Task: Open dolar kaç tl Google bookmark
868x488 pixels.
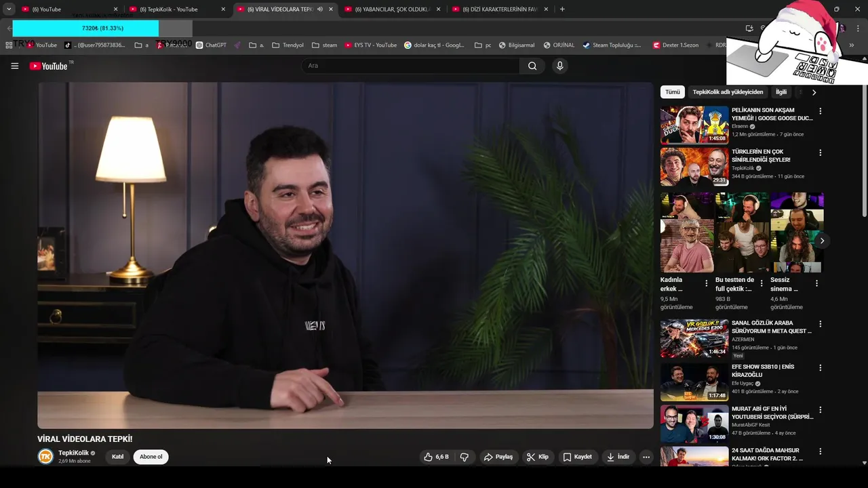Action: (434, 45)
